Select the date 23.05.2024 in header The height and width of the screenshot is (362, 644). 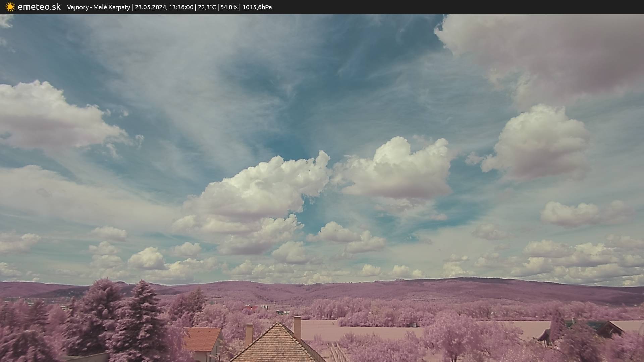coord(150,7)
